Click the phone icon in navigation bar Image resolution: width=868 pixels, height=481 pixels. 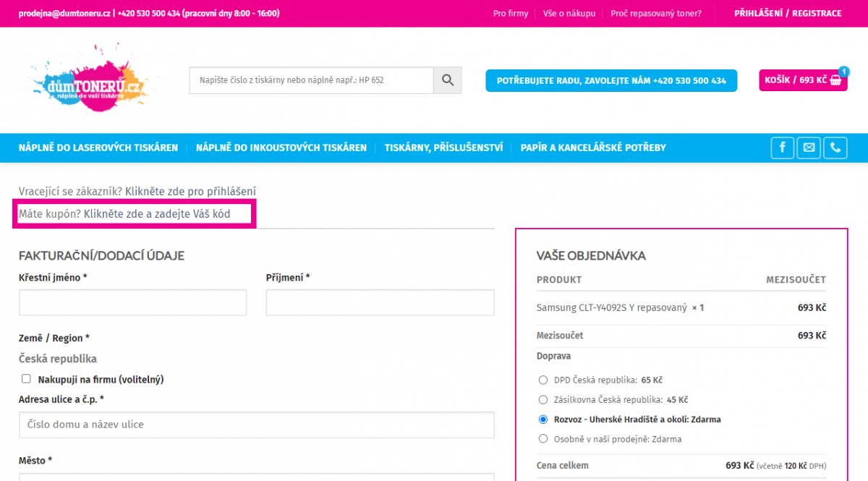pyautogui.click(x=835, y=148)
